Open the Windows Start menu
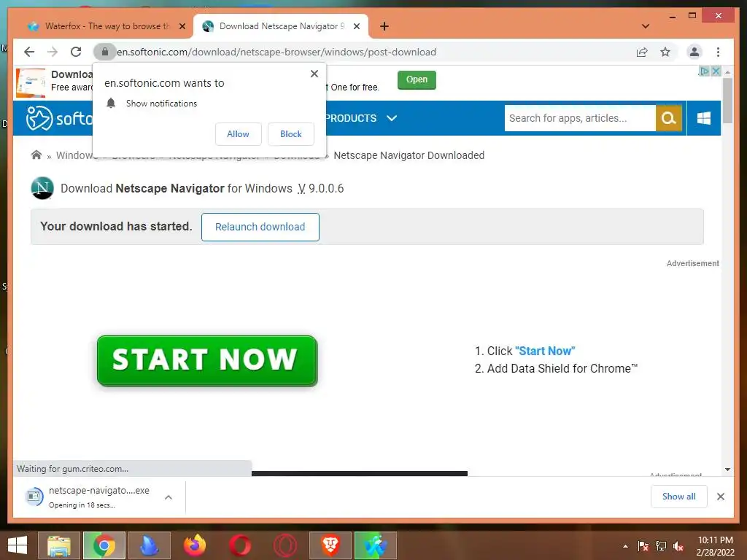This screenshot has height=560, width=747. click(x=18, y=545)
